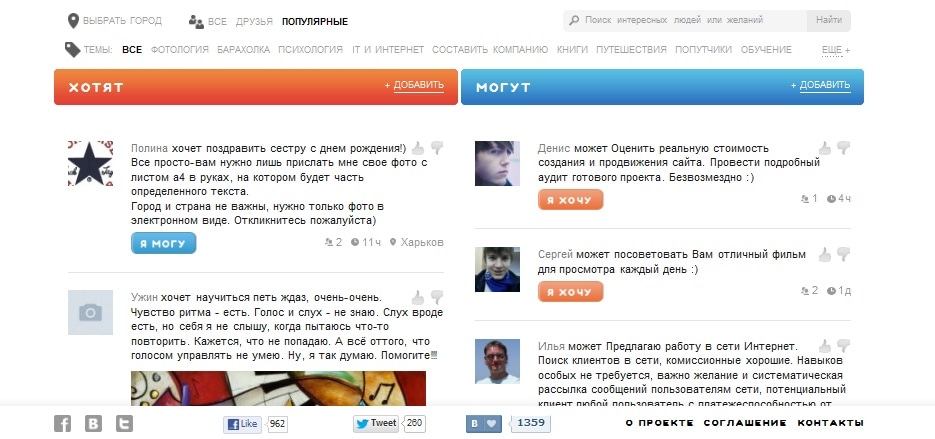Expand more topics with ЕЩЕ +
The width and height of the screenshot is (935, 439).
coord(836,50)
